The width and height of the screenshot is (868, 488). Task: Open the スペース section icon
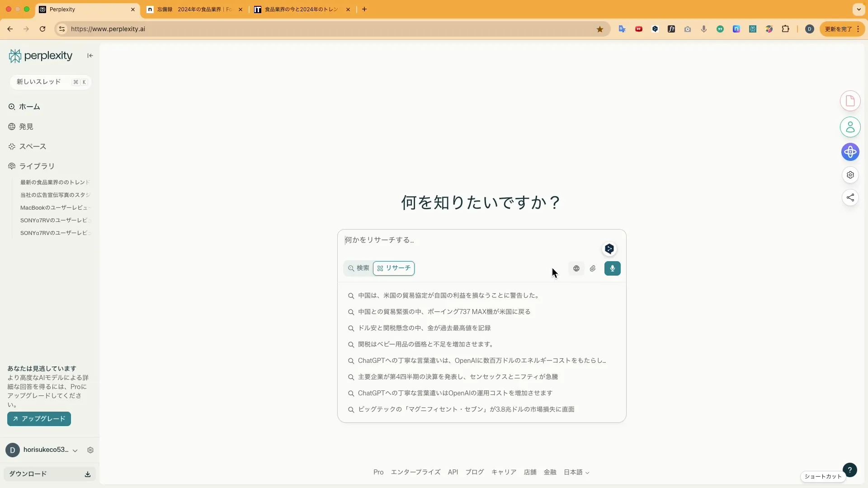coord(11,146)
